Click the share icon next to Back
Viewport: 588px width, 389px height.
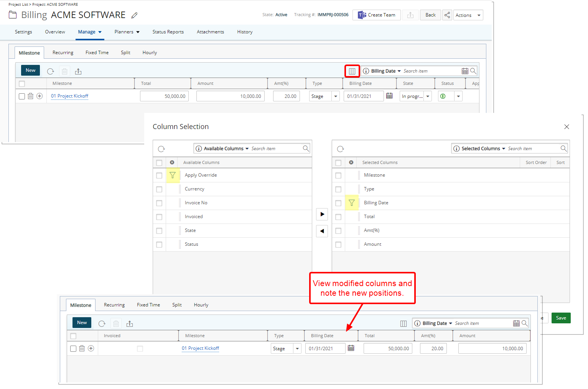click(447, 15)
